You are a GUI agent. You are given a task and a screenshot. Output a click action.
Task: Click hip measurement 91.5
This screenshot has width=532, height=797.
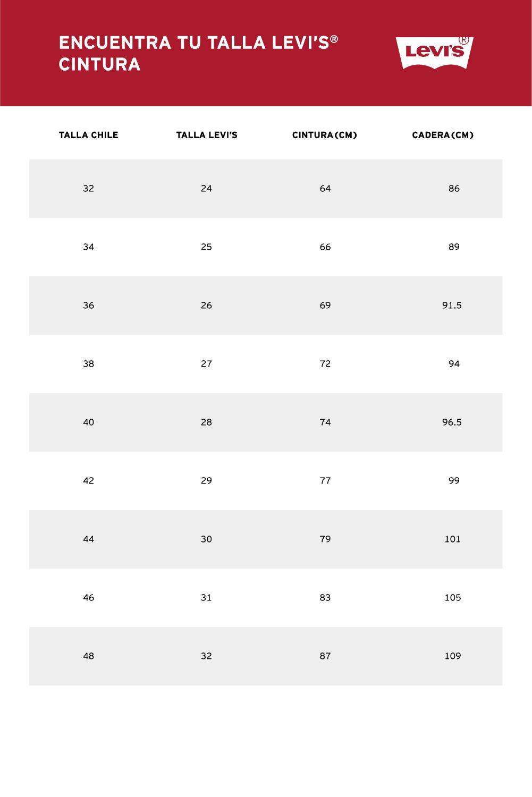[452, 306]
